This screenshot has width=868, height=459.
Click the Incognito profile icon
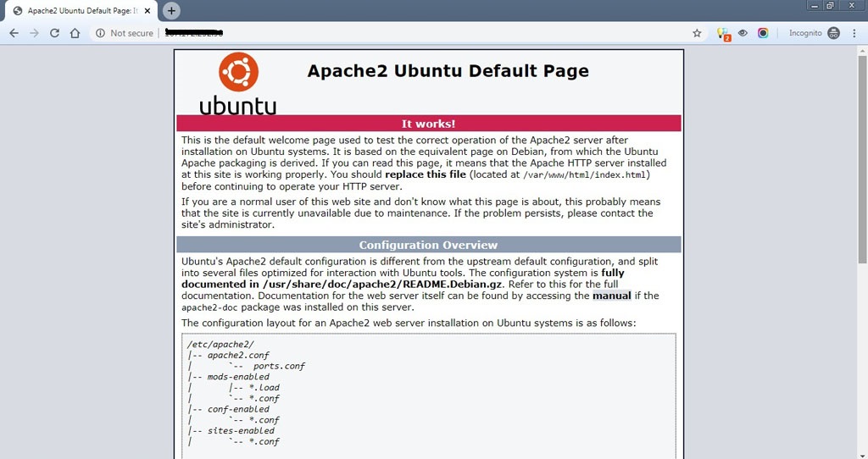(x=834, y=33)
